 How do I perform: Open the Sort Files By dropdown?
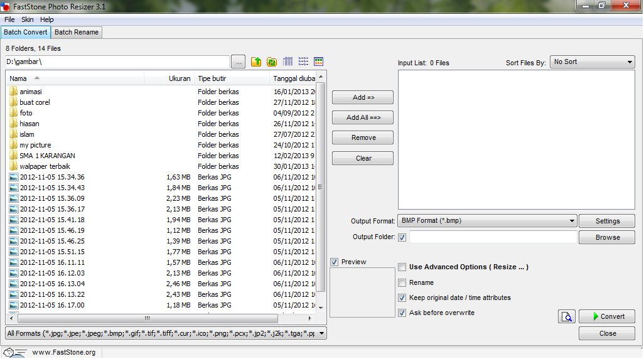[x=593, y=62]
